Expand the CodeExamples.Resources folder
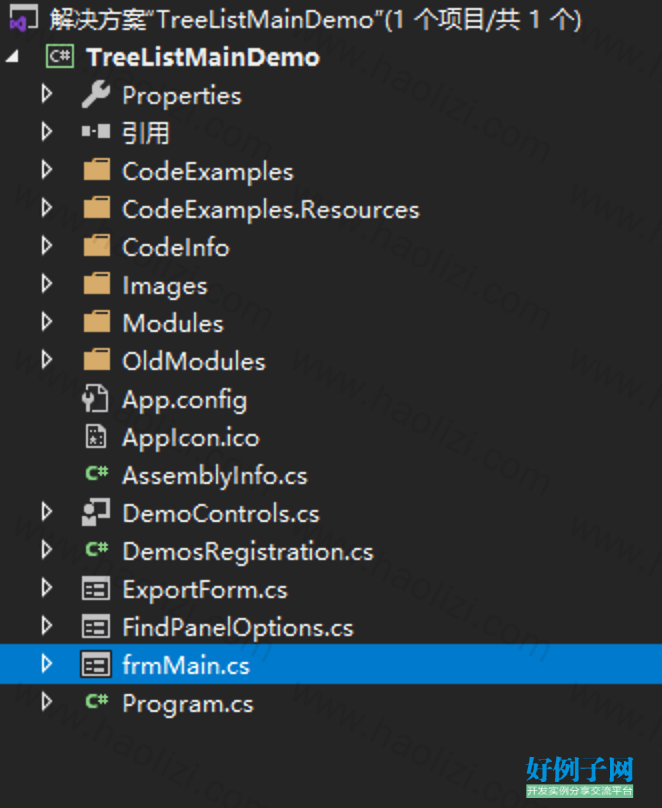This screenshot has width=662, height=808. (x=47, y=208)
